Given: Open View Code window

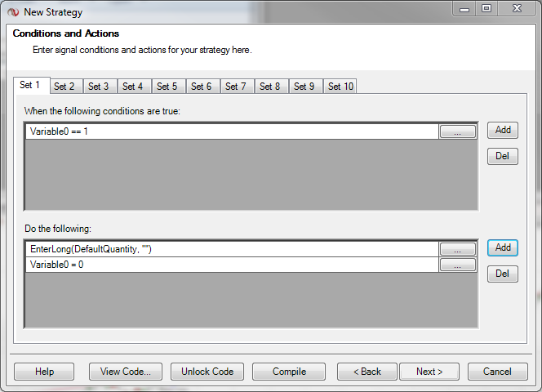Looking at the screenshot, I should pos(126,372).
